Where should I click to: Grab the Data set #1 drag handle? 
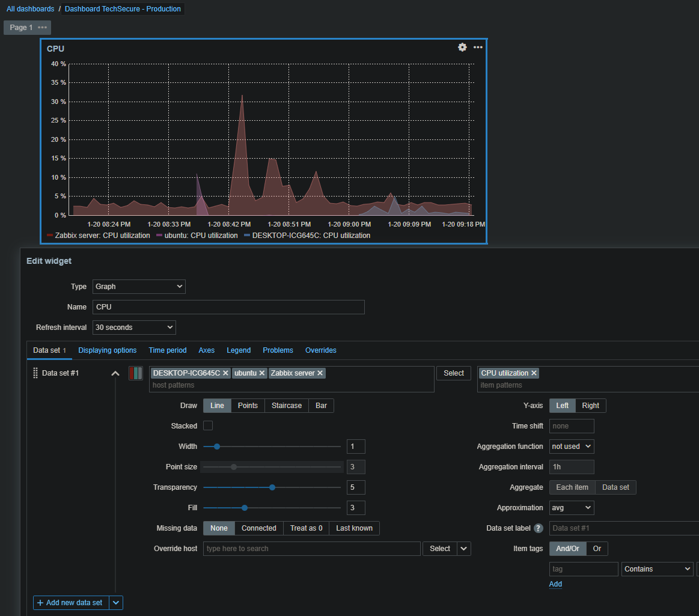35,373
